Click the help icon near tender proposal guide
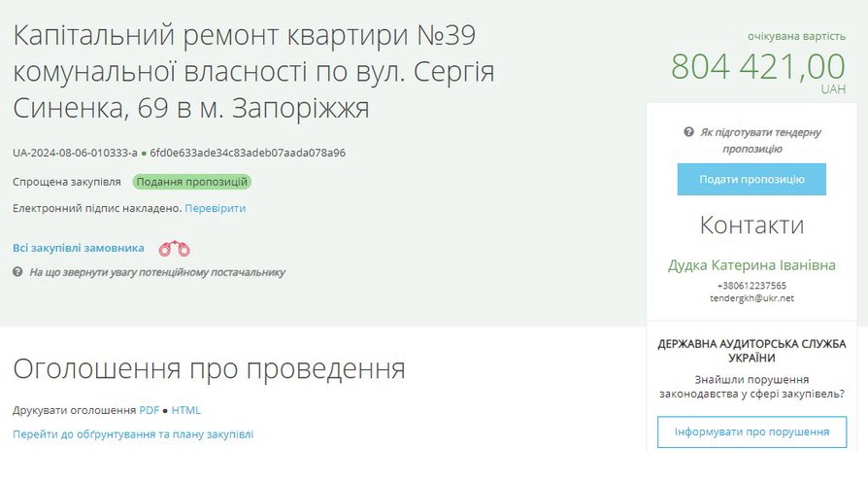868x483 pixels. pyautogui.click(x=688, y=132)
